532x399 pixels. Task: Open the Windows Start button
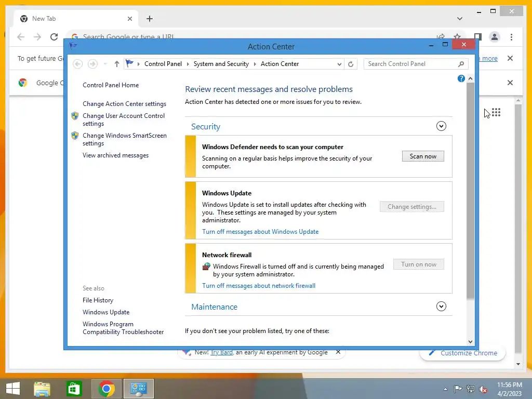point(13,389)
